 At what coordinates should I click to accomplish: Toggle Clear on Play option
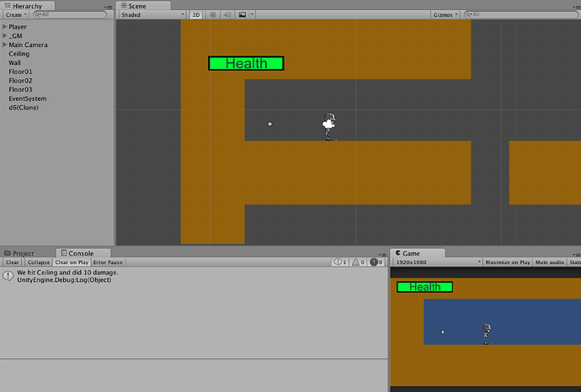[72, 262]
